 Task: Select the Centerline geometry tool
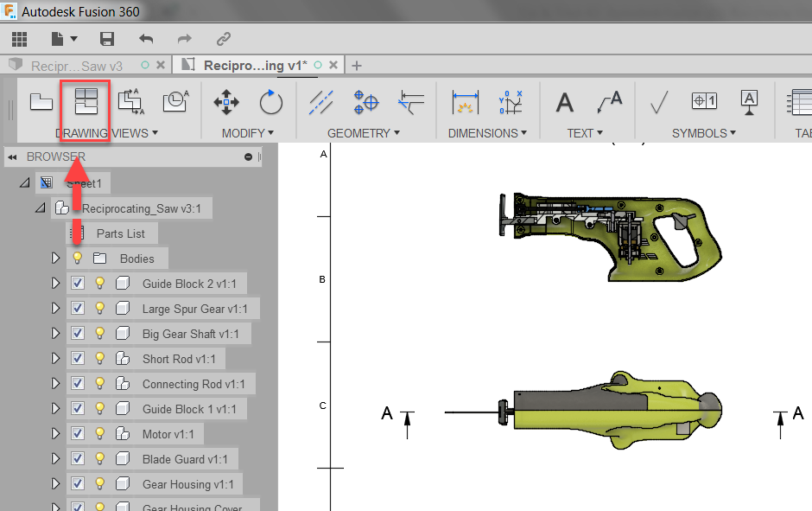pos(320,104)
